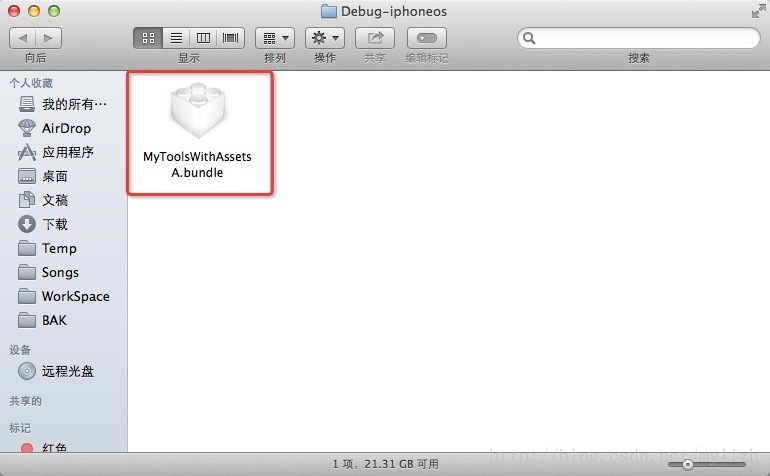The width and height of the screenshot is (770, 476).
Task: Open the arrange (排列) dropdown
Action: (275, 38)
